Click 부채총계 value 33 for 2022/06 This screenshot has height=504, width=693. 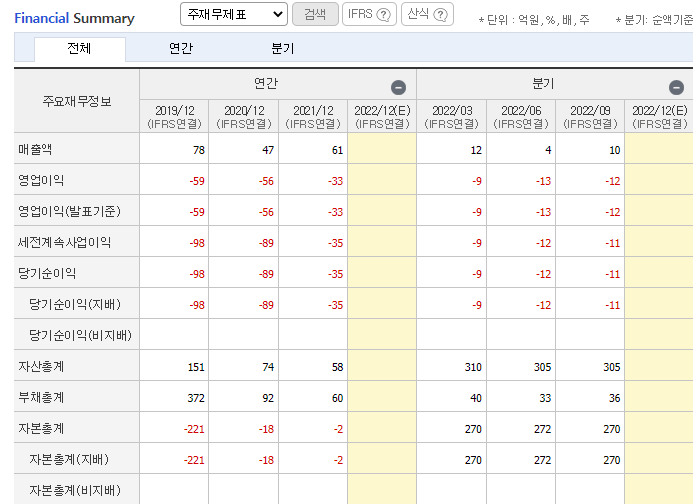[x=545, y=398]
